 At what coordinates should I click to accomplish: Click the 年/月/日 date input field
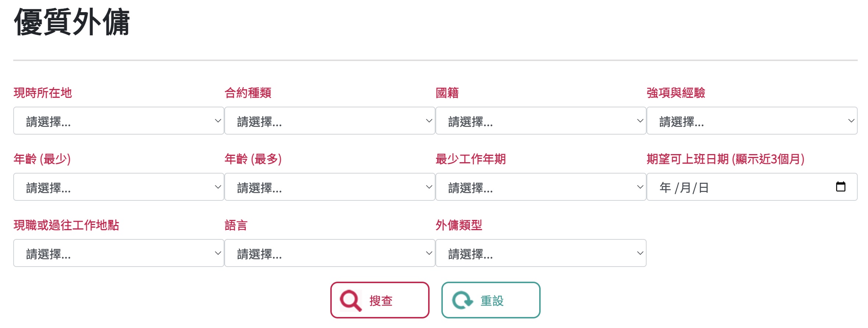click(752, 187)
